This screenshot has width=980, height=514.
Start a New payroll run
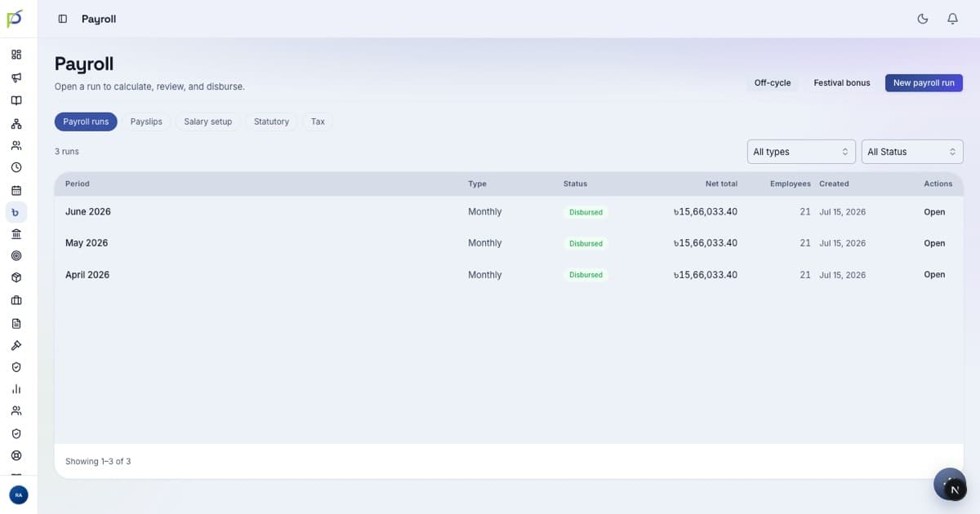[x=924, y=83]
